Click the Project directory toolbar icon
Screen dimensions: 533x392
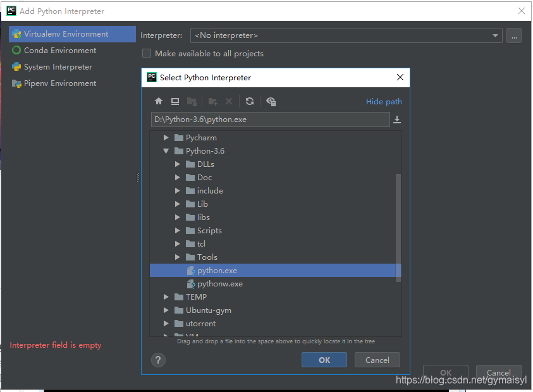[192, 101]
